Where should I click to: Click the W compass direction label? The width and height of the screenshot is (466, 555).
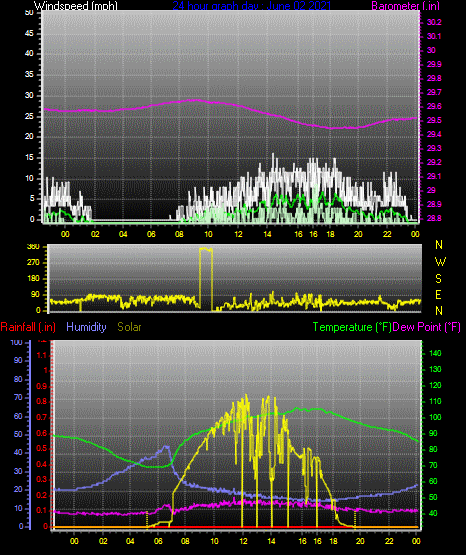pos(440,262)
